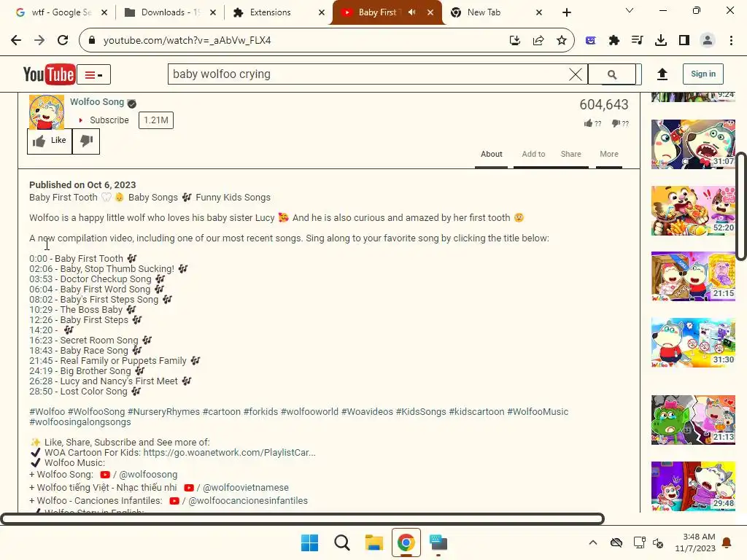
Task: Click the purple extension icon in toolbar
Action: pyautogui.click(x=591, y=41)
